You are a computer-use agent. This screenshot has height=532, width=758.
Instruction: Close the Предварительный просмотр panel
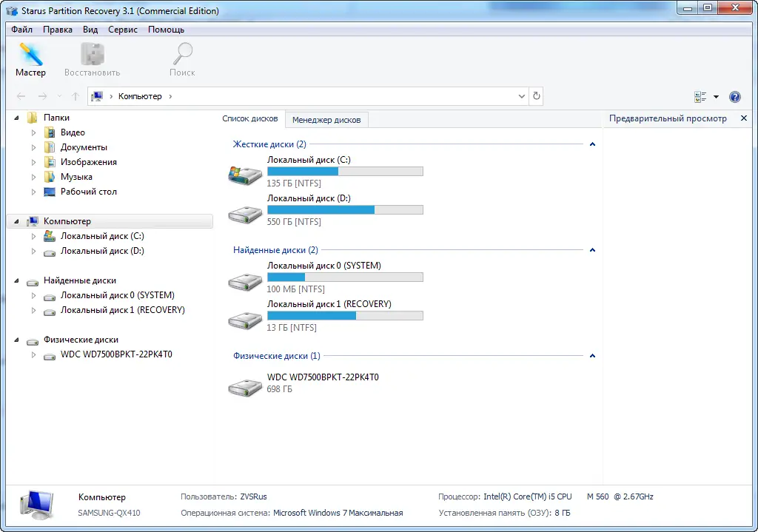(744, 118)
